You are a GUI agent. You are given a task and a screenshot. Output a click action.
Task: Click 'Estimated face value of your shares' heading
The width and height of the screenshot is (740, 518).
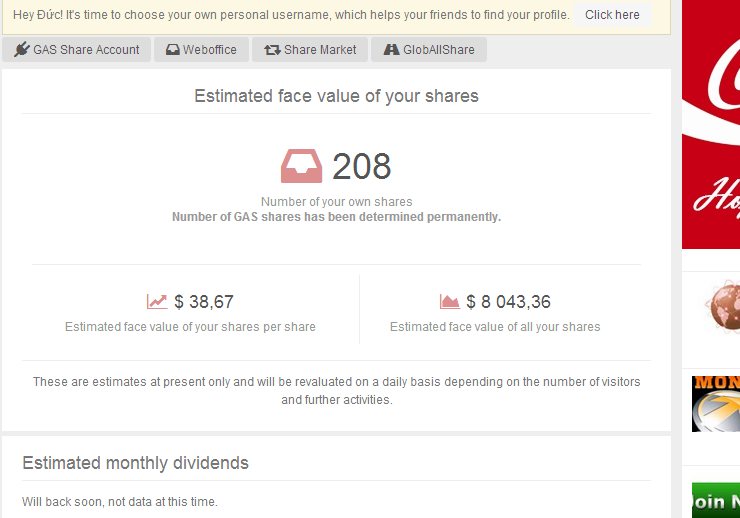(336, 96)
